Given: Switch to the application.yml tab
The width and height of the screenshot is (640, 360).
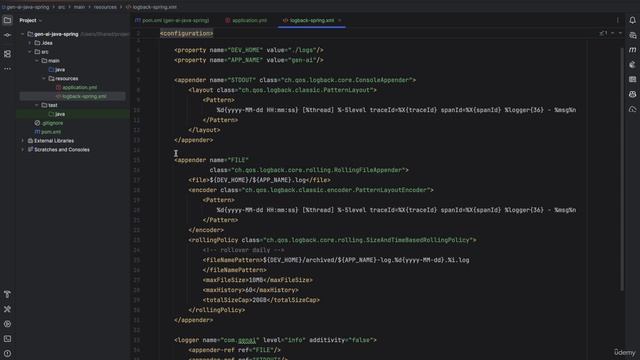Looking at the screenshot, I should [246, 20].
